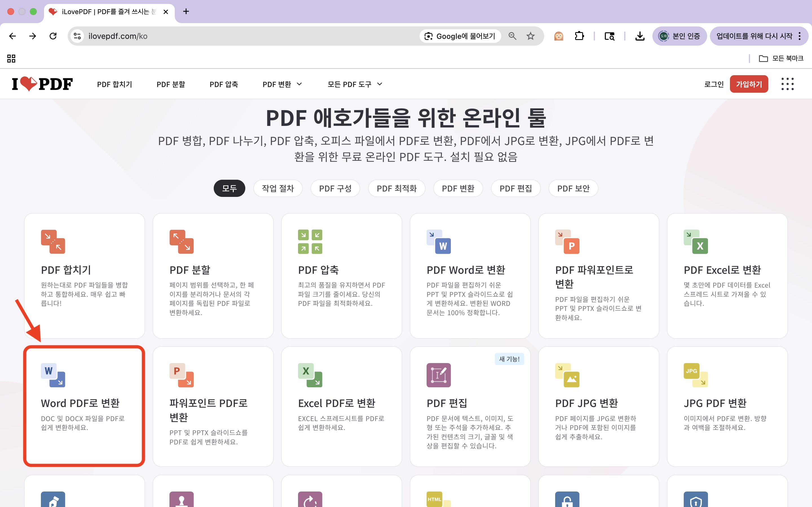
Task: Click the 로그인 login link
Action: pos(713,84)
